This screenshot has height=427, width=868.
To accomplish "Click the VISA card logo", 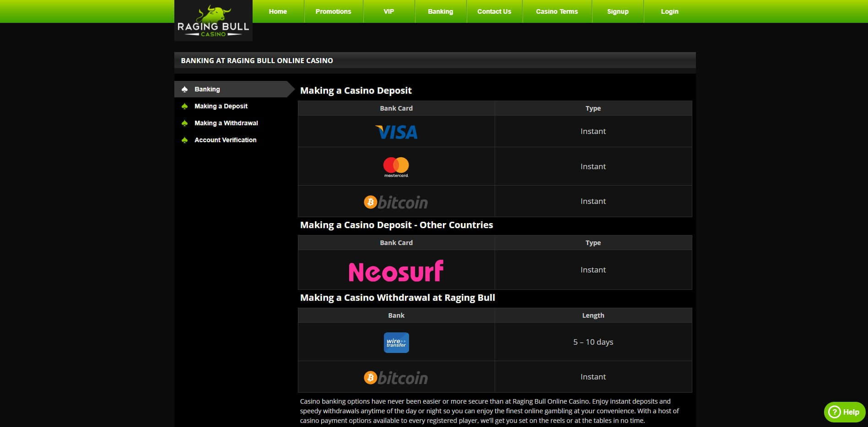I will (x=396, y=132).
